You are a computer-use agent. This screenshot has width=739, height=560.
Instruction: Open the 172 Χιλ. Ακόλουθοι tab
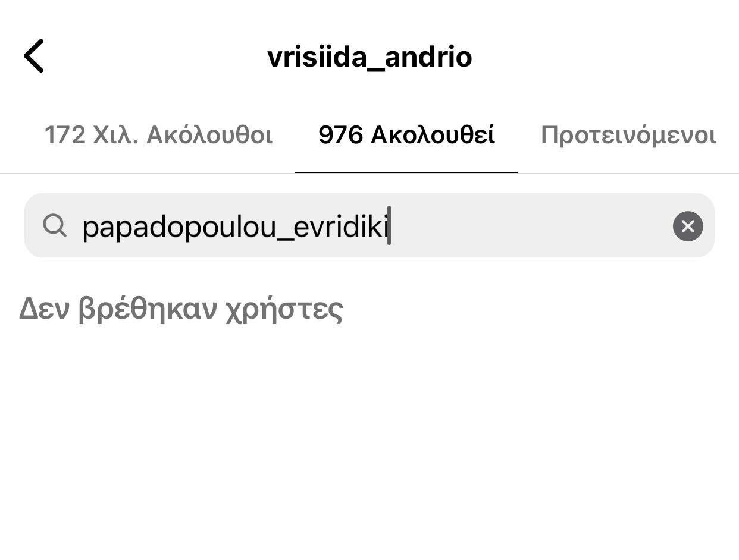[158, 135]
